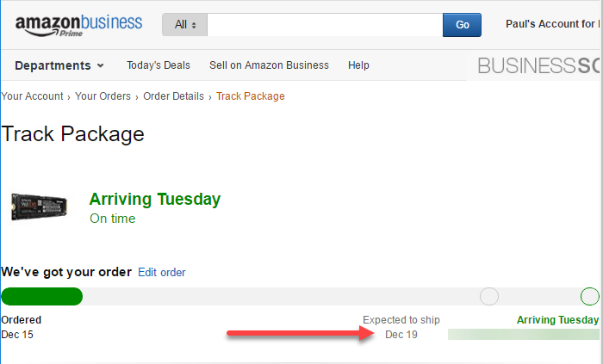This screenshot has height=364, width=603.
Task: Expand the Departments menu
Action: [x=59, y=65]
